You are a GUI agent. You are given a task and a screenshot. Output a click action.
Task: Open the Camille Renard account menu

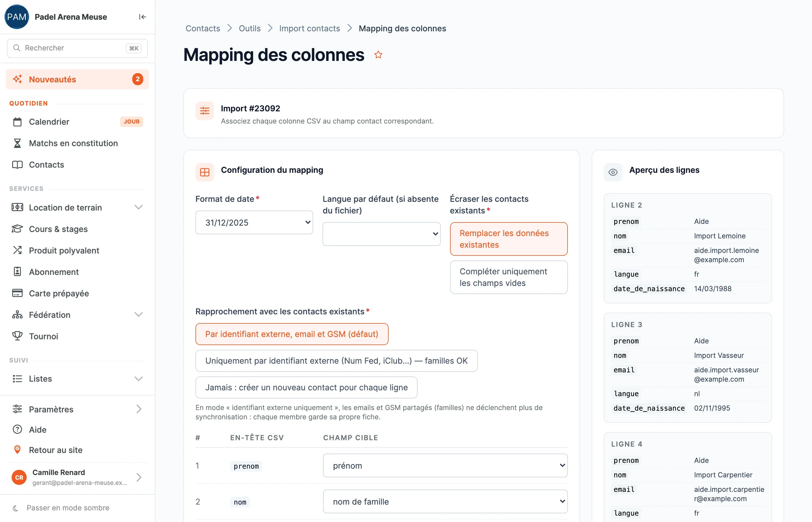77,477
